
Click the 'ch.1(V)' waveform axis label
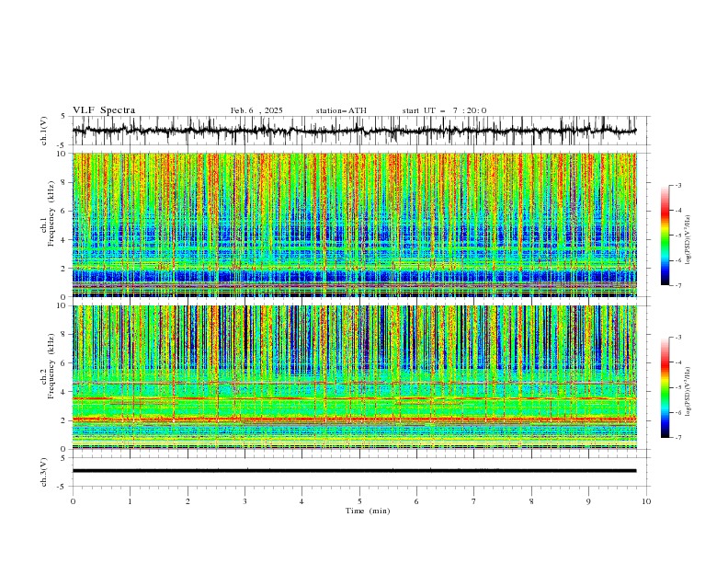tap(44, 131)
